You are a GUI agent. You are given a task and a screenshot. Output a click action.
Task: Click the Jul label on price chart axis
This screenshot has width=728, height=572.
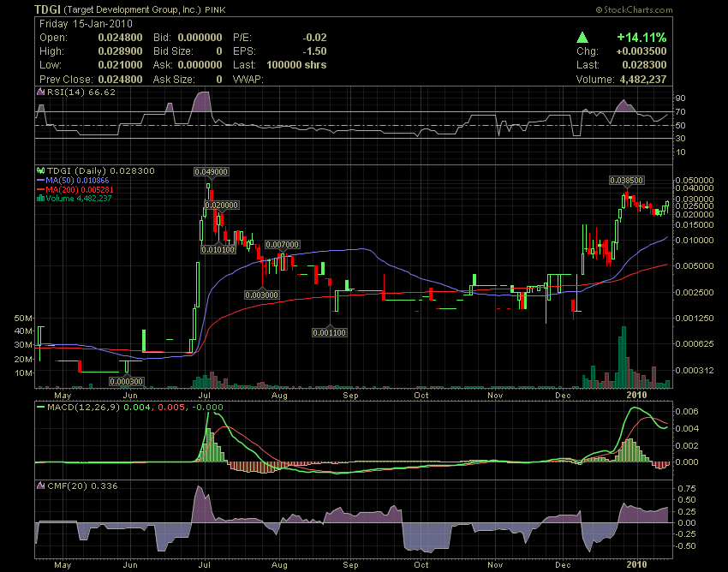point(205,396)
